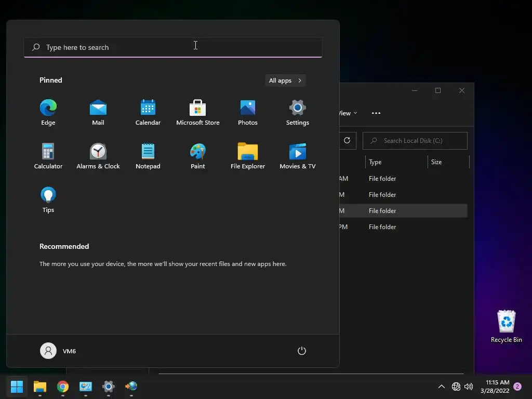Show hidden system tray icons
The height and width of the screenshot is (399, 532).
coord(442,387)
